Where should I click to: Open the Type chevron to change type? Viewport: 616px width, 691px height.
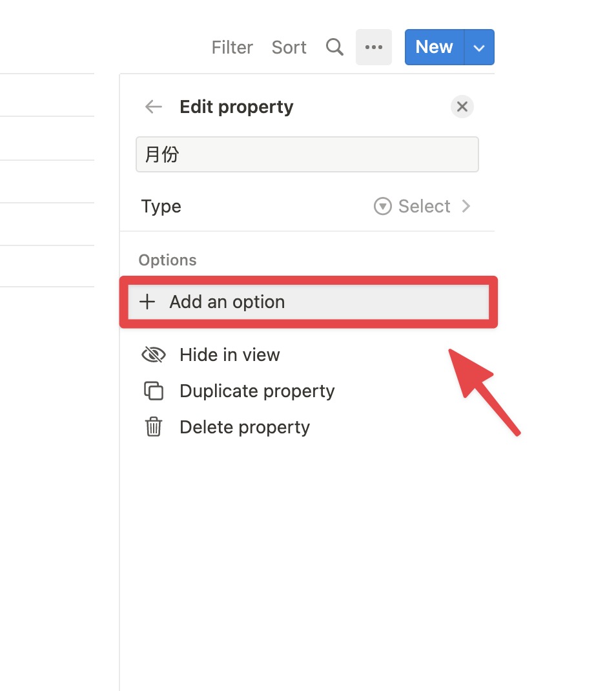(x=466, y=206)
